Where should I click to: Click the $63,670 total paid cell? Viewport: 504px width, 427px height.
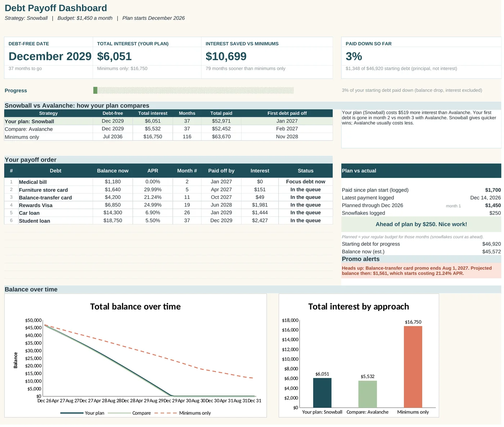(221, 137)
